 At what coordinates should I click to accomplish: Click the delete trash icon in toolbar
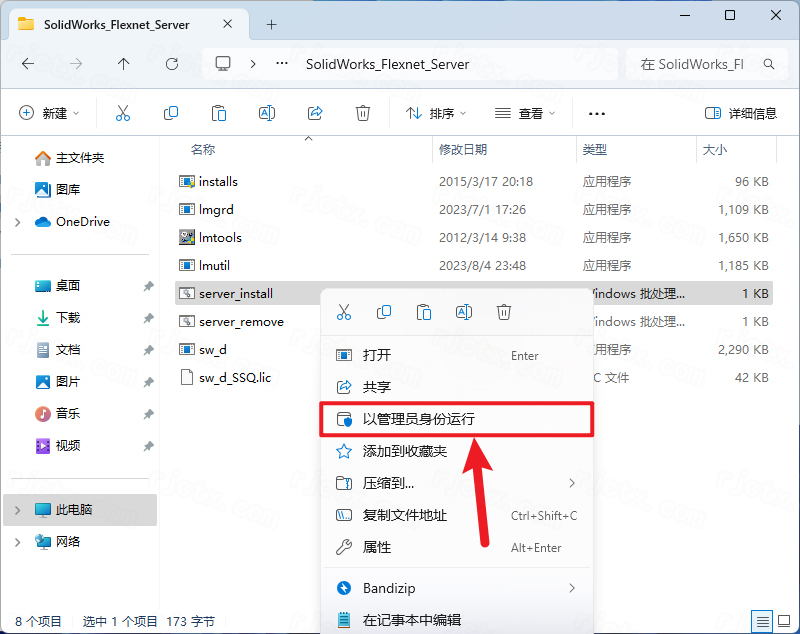point(363,113)
